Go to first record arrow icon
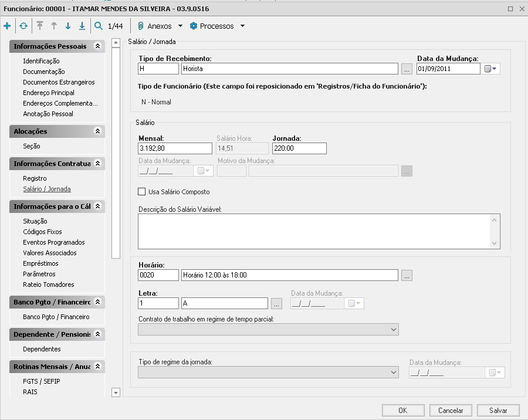The width and height of the screenshot is (528, 420). 40,26
